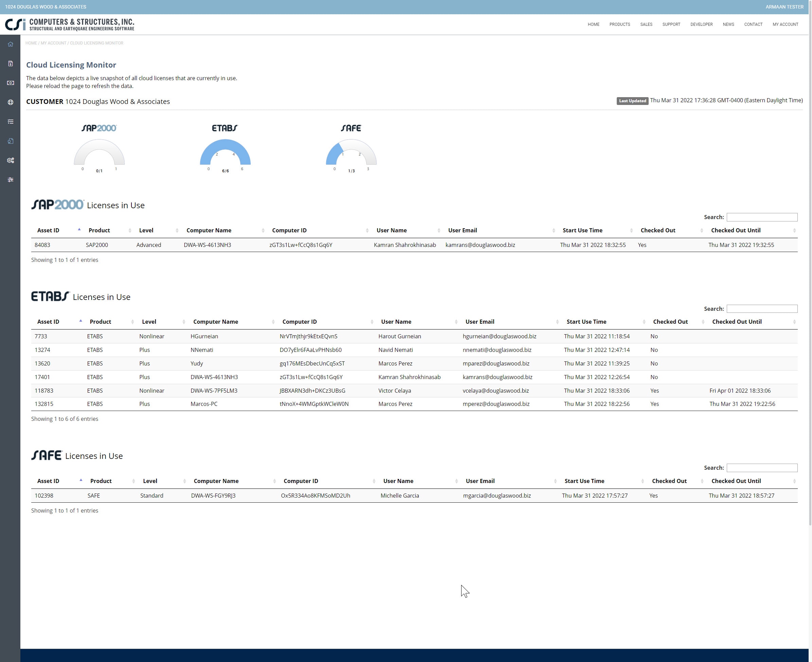This screenshot has height=662, width=812.
Task: Open the lifebuoy support icon in sidebar
Action: click(x=10, y=102)
